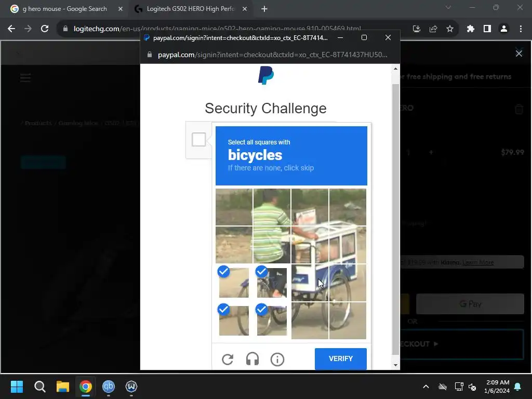Click the Chrome share page icon

point(433,29)
